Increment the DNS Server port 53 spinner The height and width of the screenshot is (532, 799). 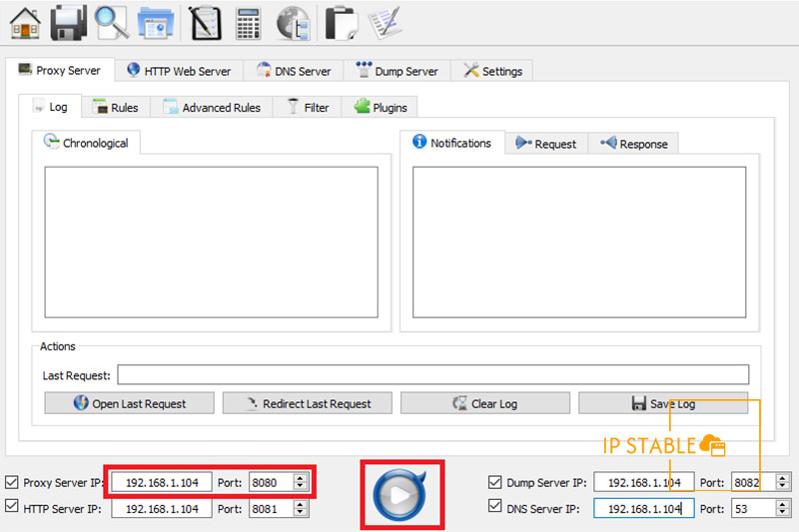click(782, 504)
